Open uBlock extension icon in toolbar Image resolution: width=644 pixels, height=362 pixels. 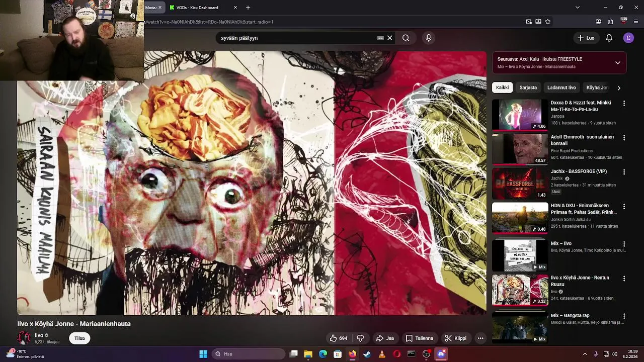(624, 21)
